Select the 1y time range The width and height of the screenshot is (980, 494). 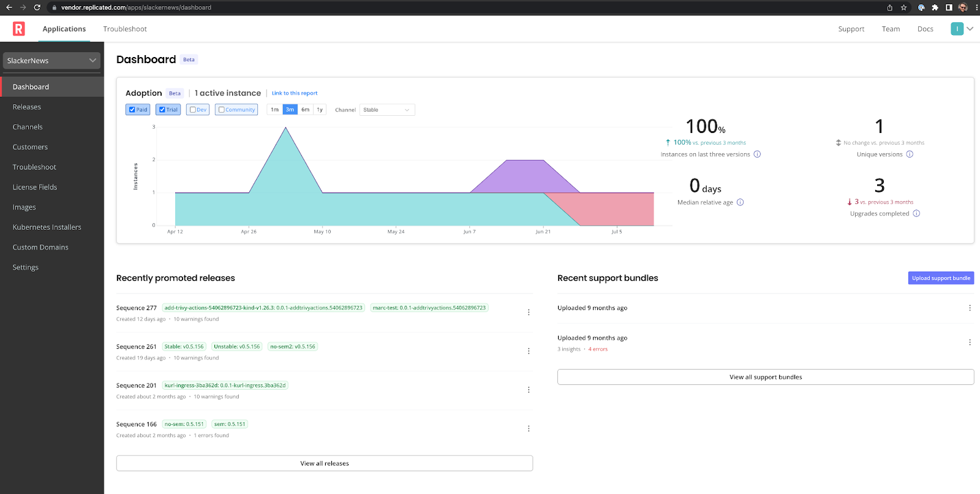point(320,110)
